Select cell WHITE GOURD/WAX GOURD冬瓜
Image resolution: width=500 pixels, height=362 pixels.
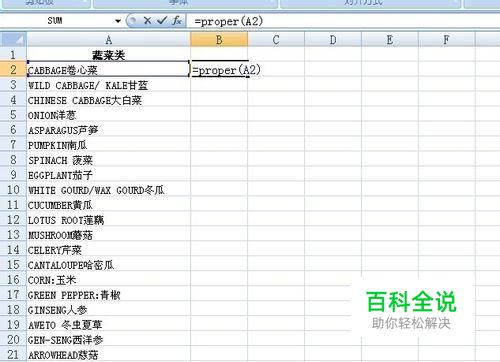pyautogui.click(x=109, y=190)
